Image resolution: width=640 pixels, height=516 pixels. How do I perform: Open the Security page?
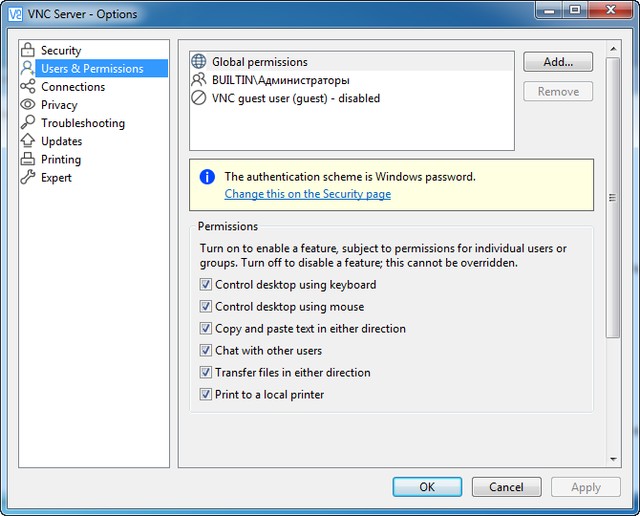pyautogui.click(x=61, y=50)
